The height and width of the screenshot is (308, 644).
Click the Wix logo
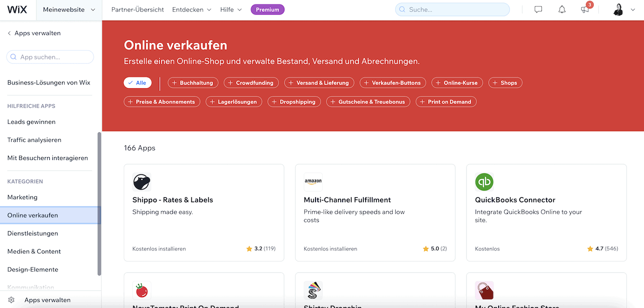(17, 10)
